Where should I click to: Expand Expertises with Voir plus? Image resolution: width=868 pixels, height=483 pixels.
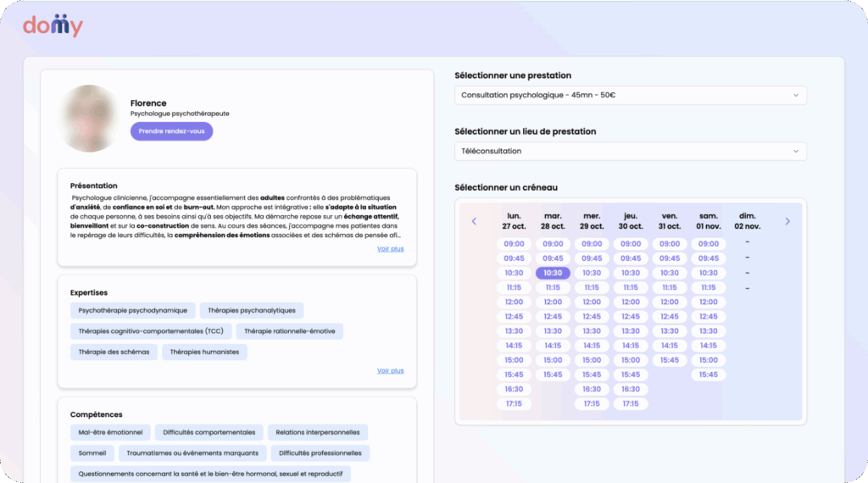pyautogui.click(x=390, y=370)
